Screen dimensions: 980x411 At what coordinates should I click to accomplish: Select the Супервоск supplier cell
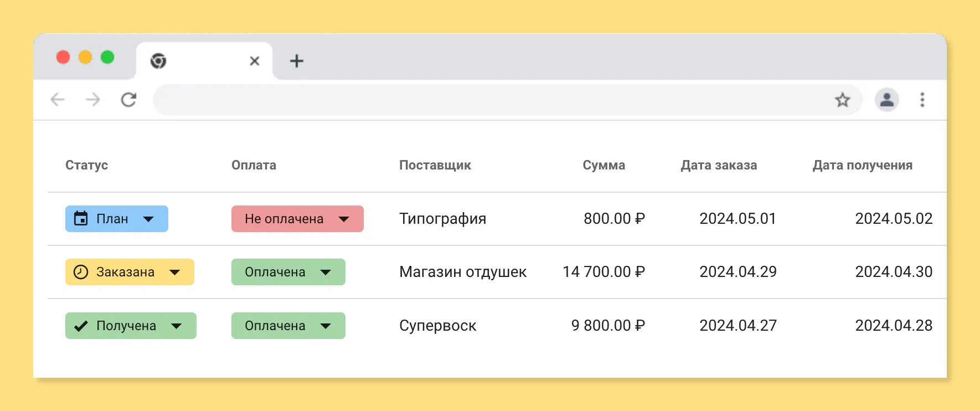pos(438,326)
